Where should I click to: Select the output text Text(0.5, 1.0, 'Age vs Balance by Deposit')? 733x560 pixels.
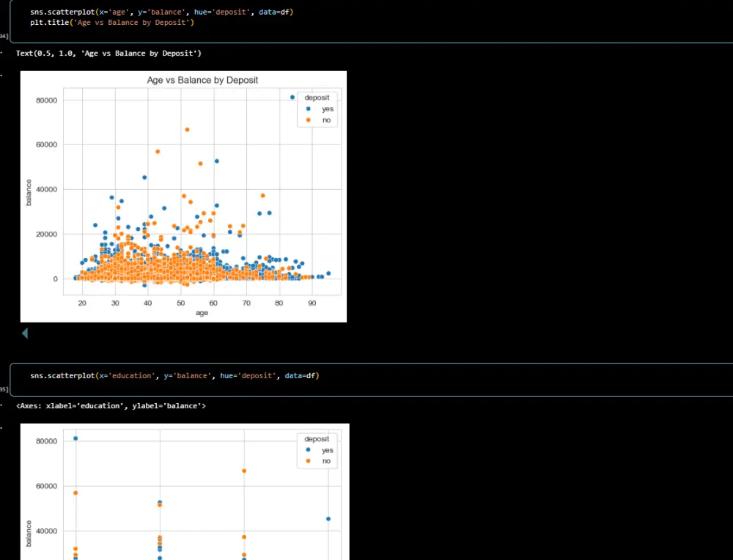click(x=108, y=54)
